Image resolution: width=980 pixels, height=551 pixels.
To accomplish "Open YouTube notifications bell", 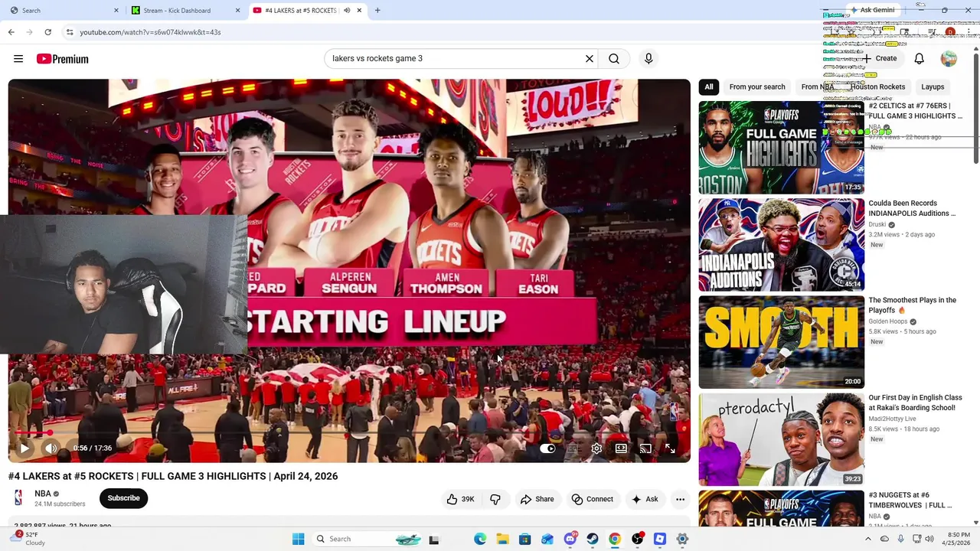I will coord(920,58).
